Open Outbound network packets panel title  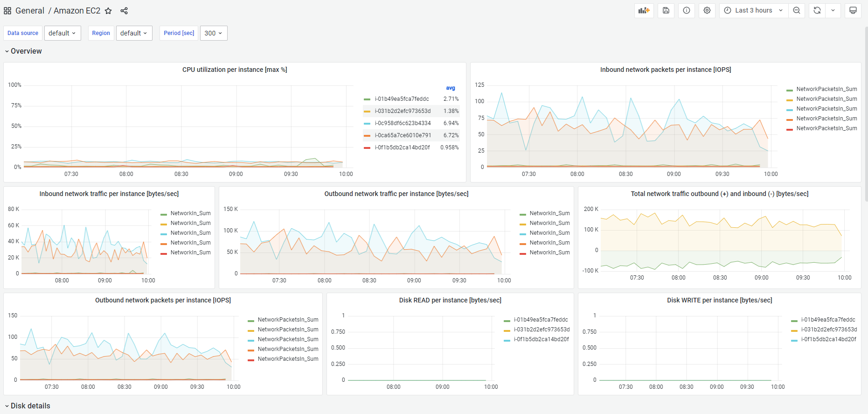click(163, 300)
